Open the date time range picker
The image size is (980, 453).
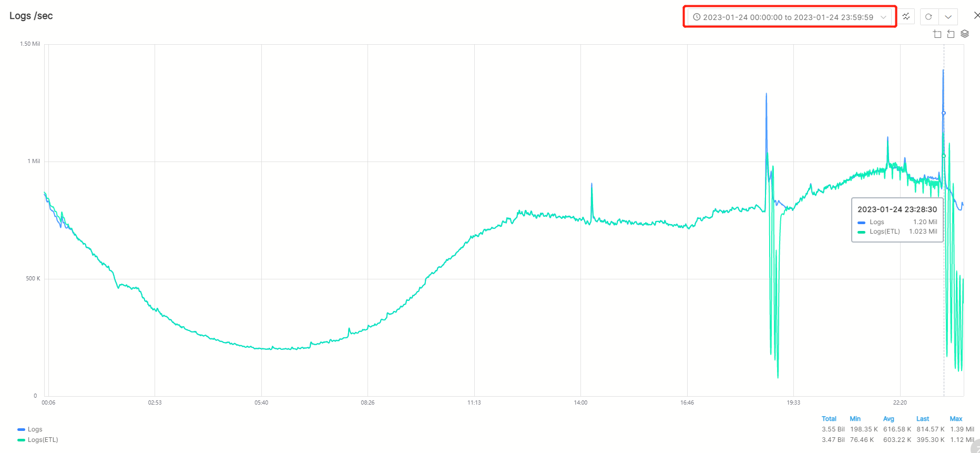(788, 17)
